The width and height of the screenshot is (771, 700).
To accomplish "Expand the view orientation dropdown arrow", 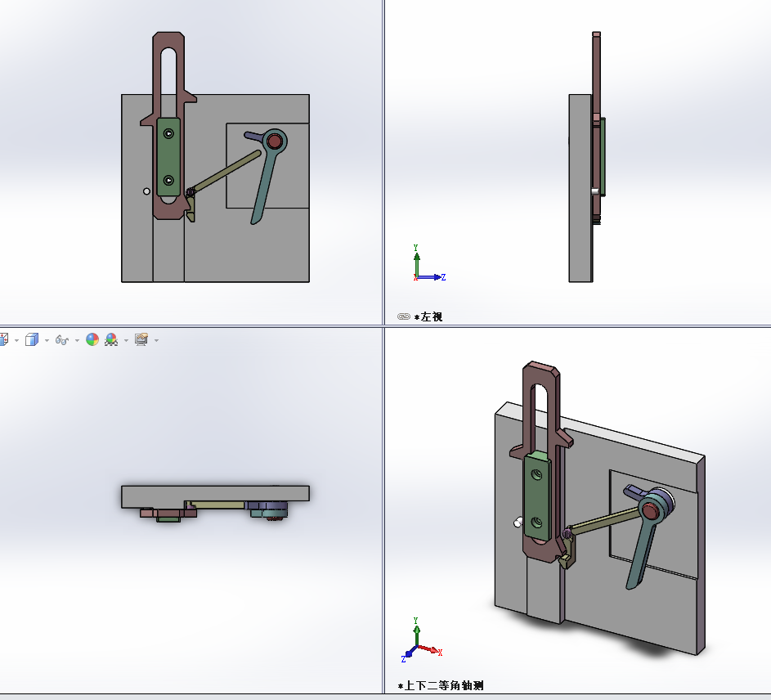I will pos(16,340).
